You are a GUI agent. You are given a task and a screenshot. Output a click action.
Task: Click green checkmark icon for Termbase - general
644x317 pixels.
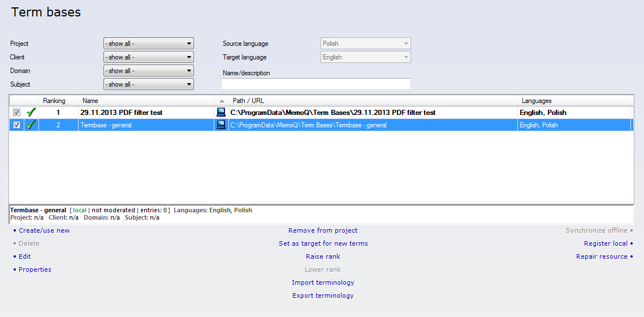click(31, 125)
